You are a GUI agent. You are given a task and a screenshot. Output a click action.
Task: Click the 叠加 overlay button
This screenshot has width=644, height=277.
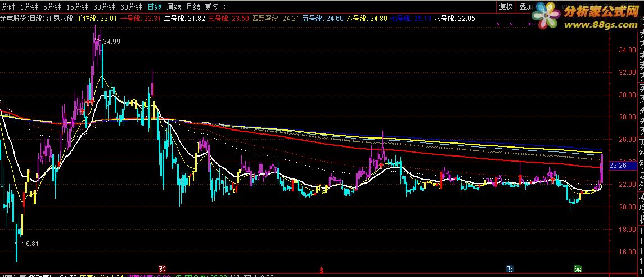click(x=525, y=7)
